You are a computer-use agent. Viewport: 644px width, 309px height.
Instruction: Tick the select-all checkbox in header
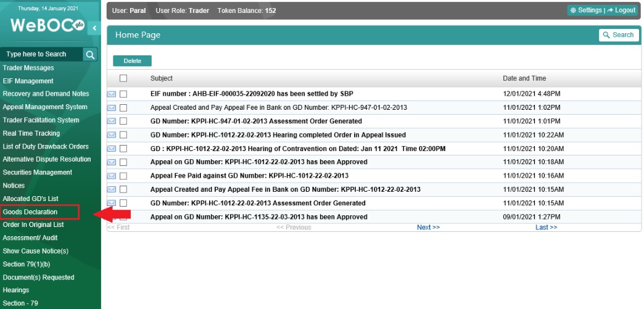(x=123, y=78)
